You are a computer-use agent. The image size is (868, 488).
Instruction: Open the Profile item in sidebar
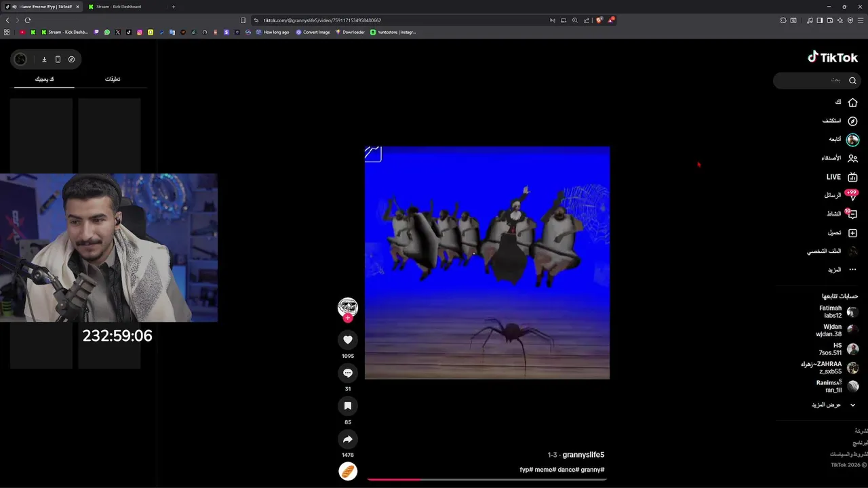[x=833, y=251]
